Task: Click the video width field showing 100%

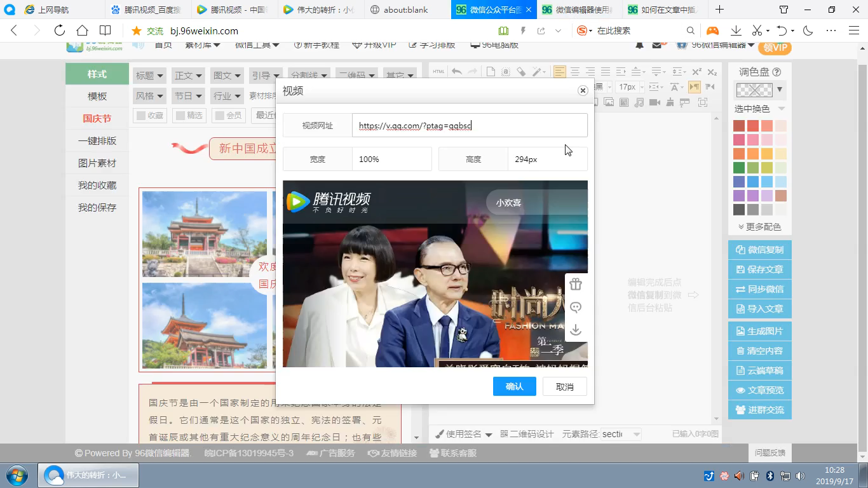Action: coord(391,159)
